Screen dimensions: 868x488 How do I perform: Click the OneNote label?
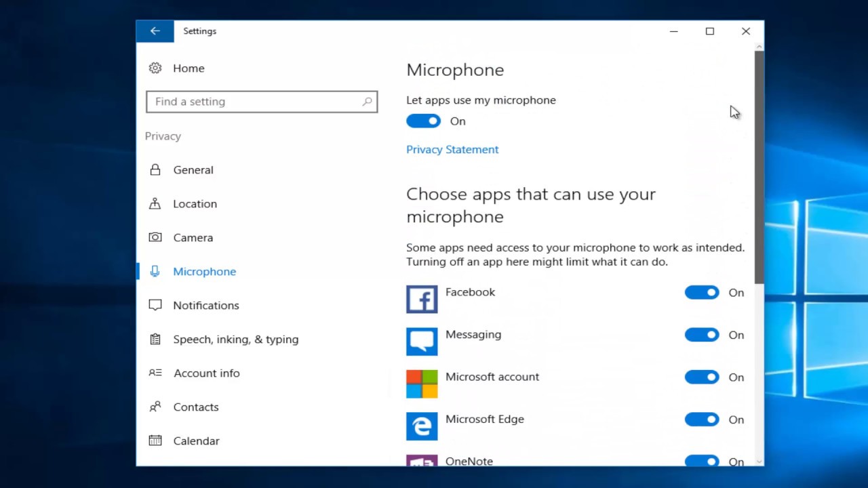469,461
